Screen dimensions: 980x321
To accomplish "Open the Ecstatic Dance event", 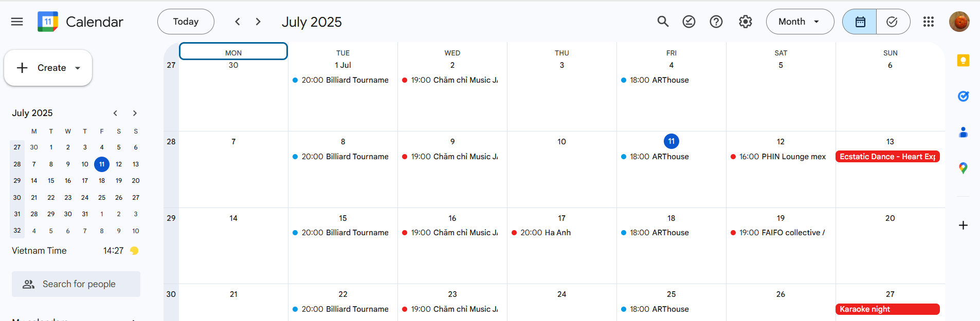I will point(887,157).
